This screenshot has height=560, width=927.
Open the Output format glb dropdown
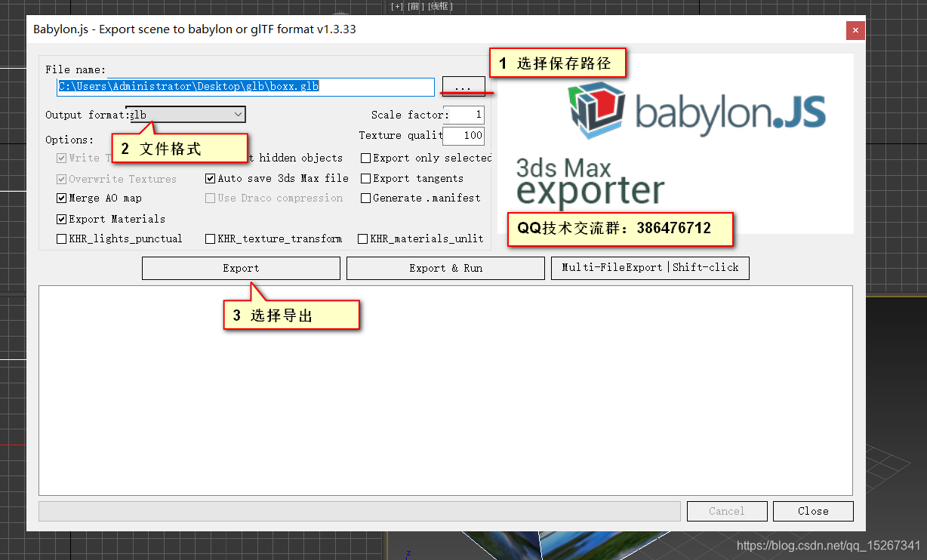186,115
